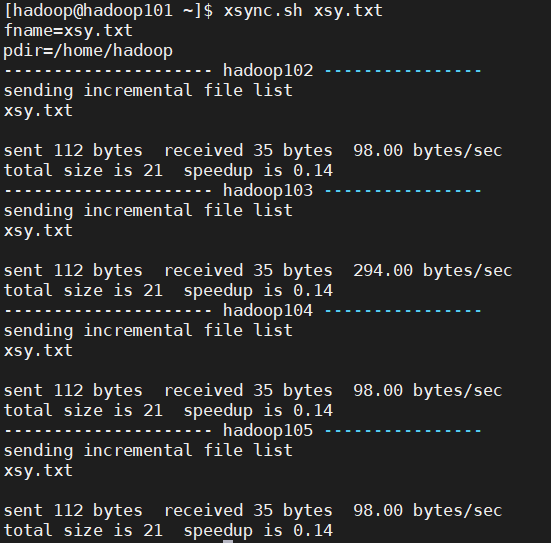This screenshot has width=551, height=543.
Task: Click the hadoop104 host header
Action: click(268, 311)
